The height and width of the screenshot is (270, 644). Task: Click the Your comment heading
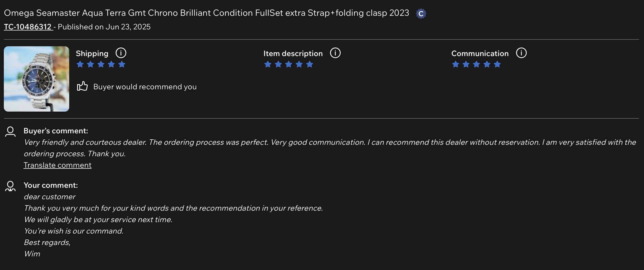click(x=51, y=185)
